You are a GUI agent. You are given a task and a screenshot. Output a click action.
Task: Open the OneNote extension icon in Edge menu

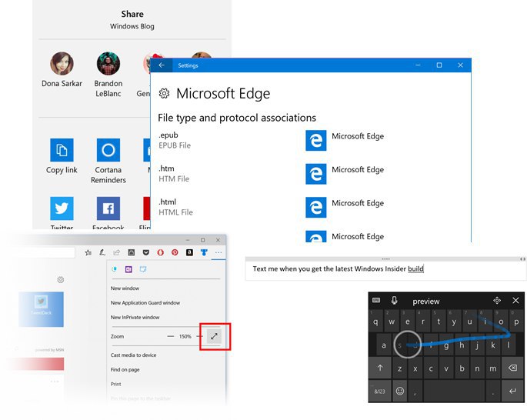(128, 269)
